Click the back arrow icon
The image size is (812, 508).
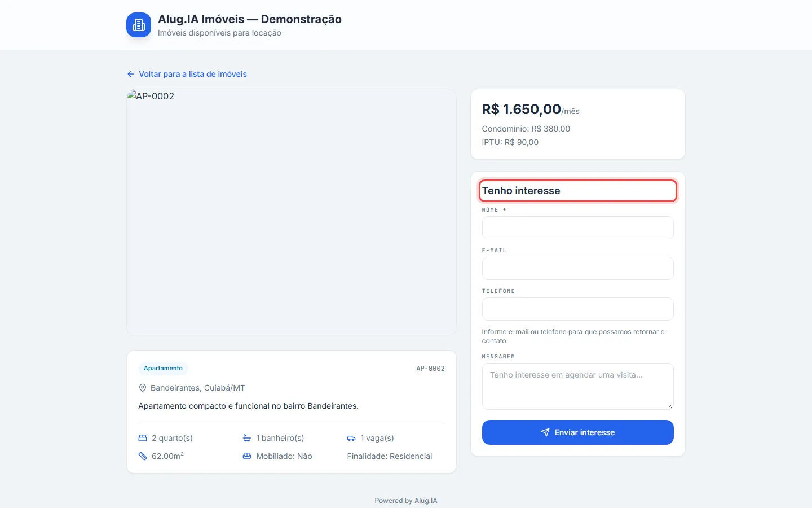131,74
